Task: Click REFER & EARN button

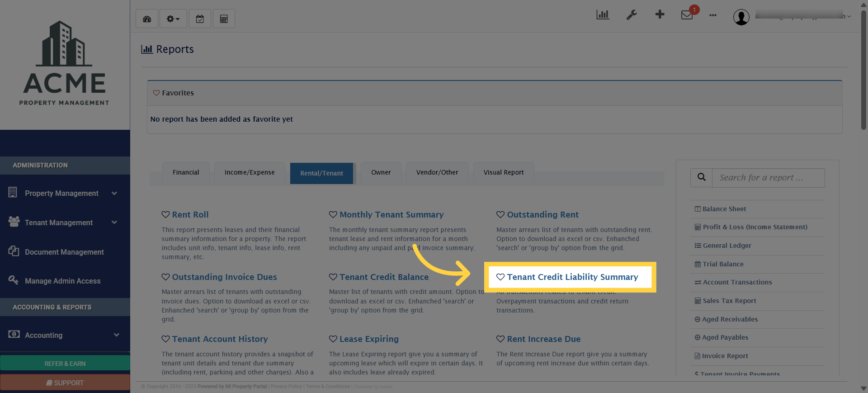Action: tap(65, 364)
